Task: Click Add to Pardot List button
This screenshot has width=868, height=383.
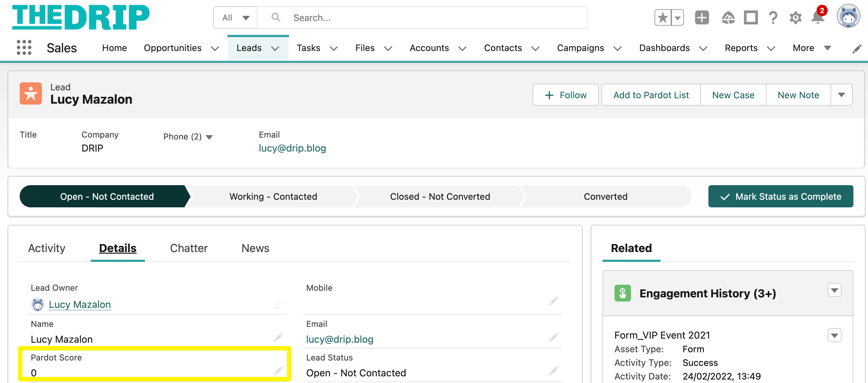Action: [x=651, y=95]
